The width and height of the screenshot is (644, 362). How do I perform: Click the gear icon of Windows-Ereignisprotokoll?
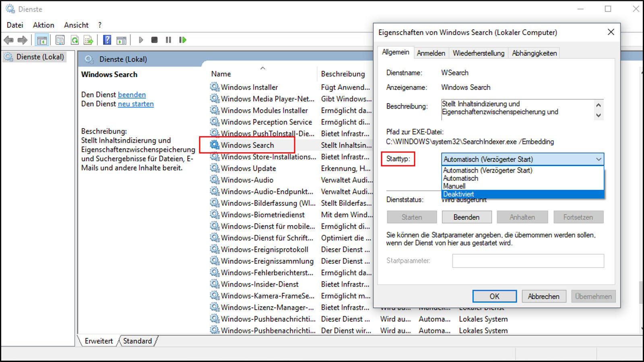click(x=215, y=249)
